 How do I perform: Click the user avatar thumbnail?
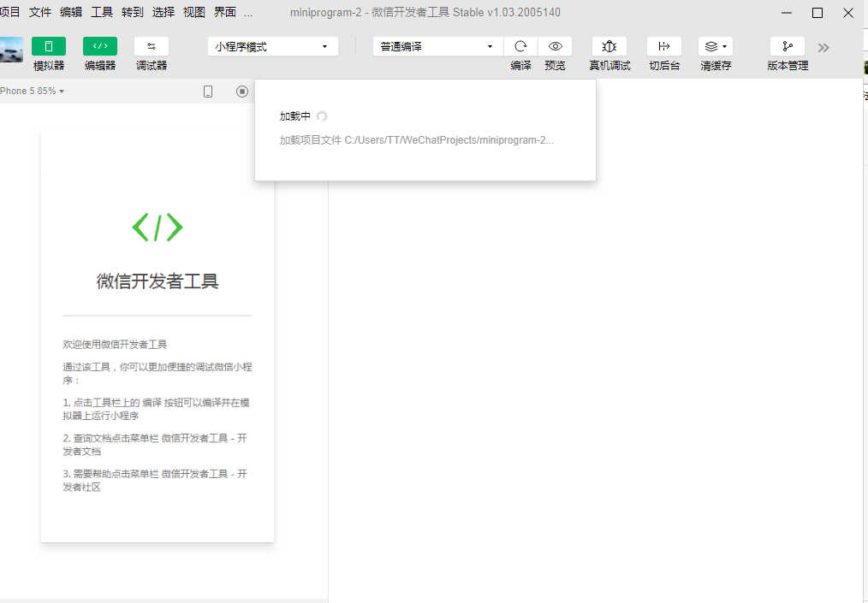pyautogui.click(x=11, y=50)
